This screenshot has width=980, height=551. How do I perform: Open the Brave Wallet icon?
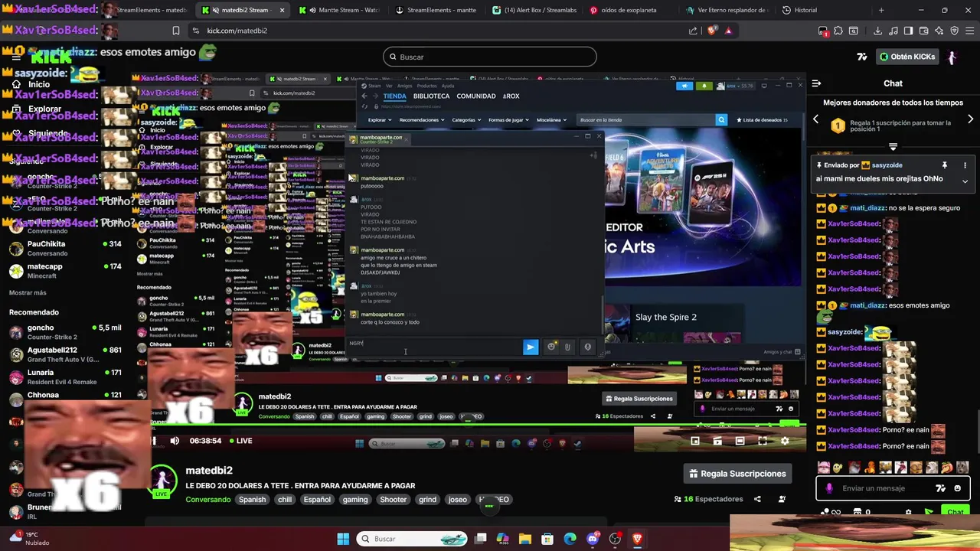924,31
